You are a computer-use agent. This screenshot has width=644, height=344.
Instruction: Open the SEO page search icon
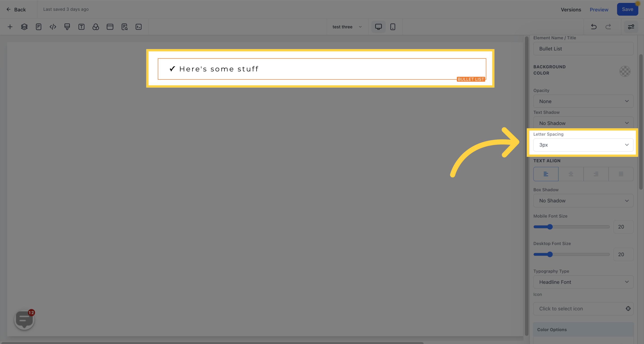(125, 27)
